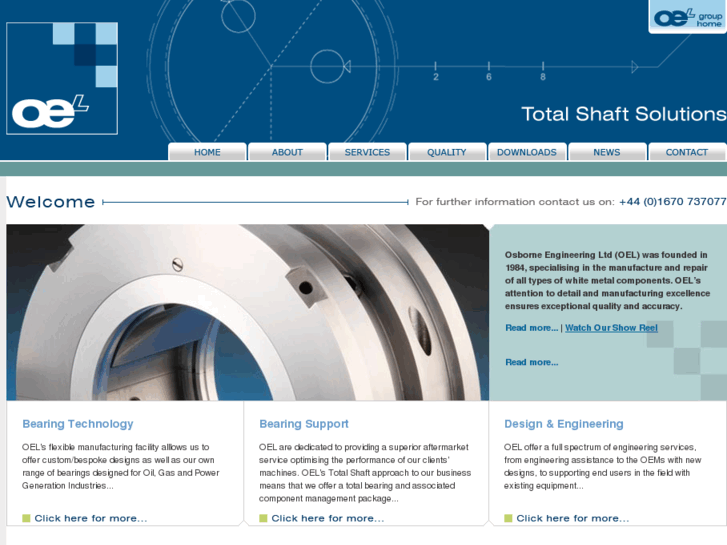The height and width of the screenshot is (545, 727).
Task: Open the NEWS tab
Action: pos(607,152)
